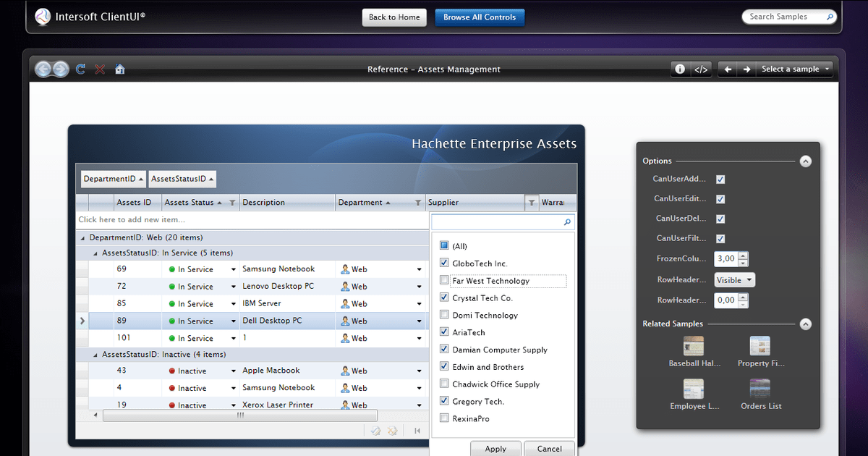The height and width of the screenshot is (456, 868).
Task: Increase FrozenColumn value with the up stepper
Action: click(743, 256)
